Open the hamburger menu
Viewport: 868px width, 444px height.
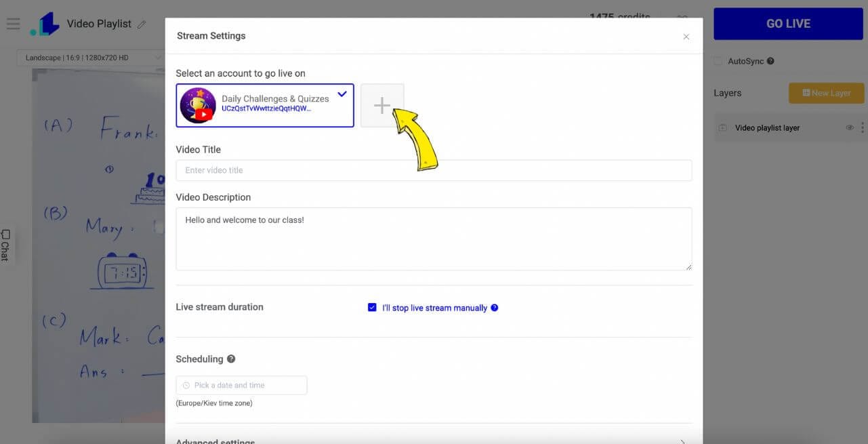click(x=13, y=24)
